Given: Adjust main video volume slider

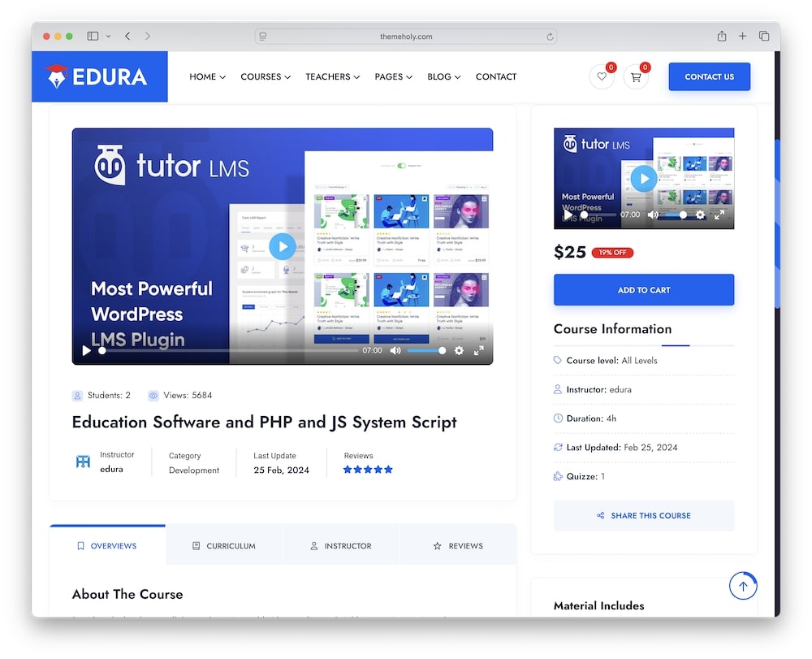Looking at the screenshot, I should tap(427, 351).
